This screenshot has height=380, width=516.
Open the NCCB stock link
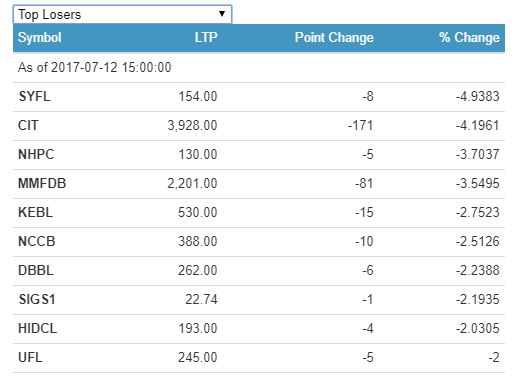coord(37,242)
